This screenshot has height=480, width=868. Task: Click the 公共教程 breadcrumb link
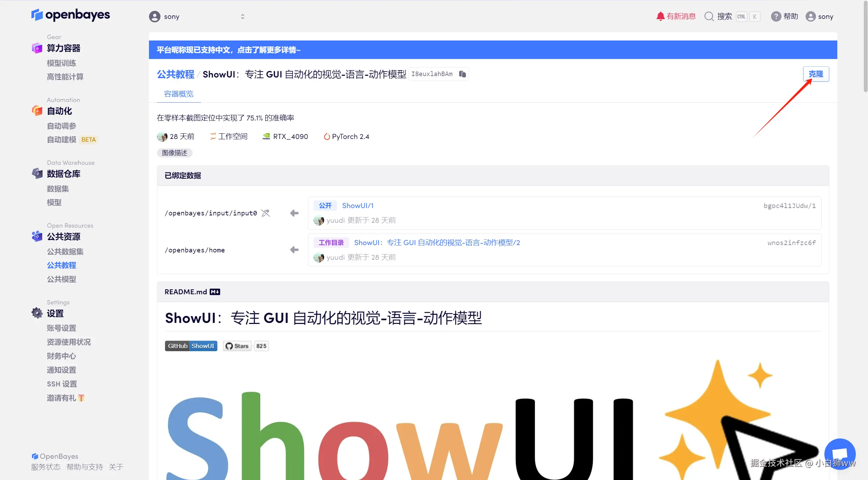pyautogui.click(x=175, y=74)
